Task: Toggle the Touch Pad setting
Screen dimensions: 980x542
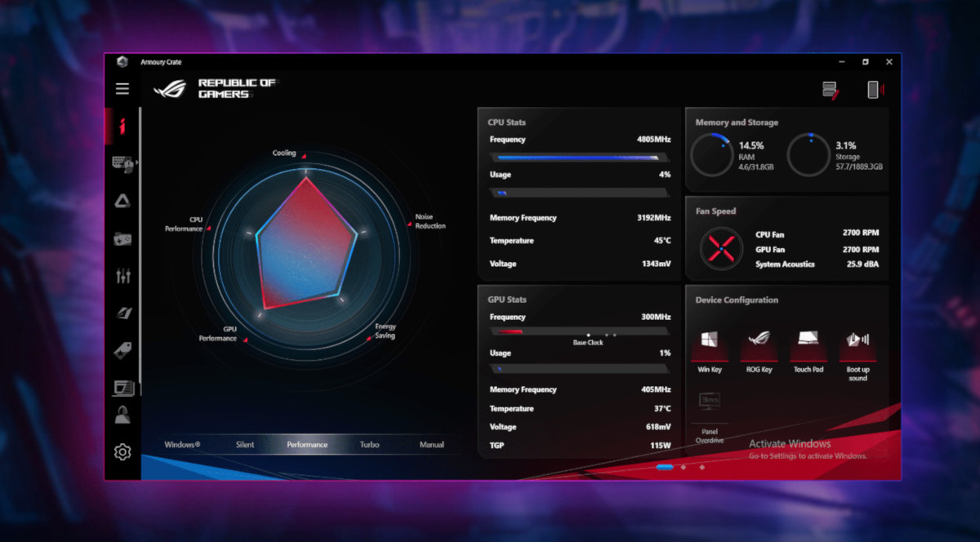Action: point(808,351)
